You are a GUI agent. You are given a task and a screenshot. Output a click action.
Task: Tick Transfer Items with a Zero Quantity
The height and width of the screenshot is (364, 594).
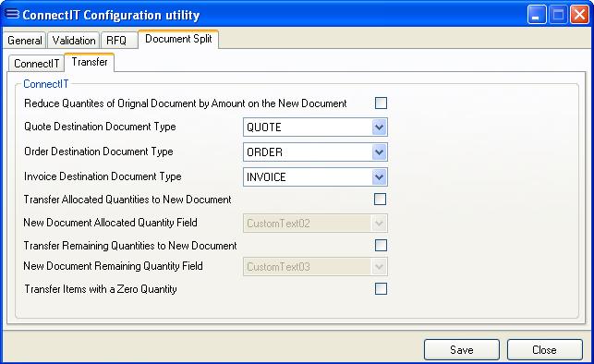pyautogui.click(x=381, y=289)
